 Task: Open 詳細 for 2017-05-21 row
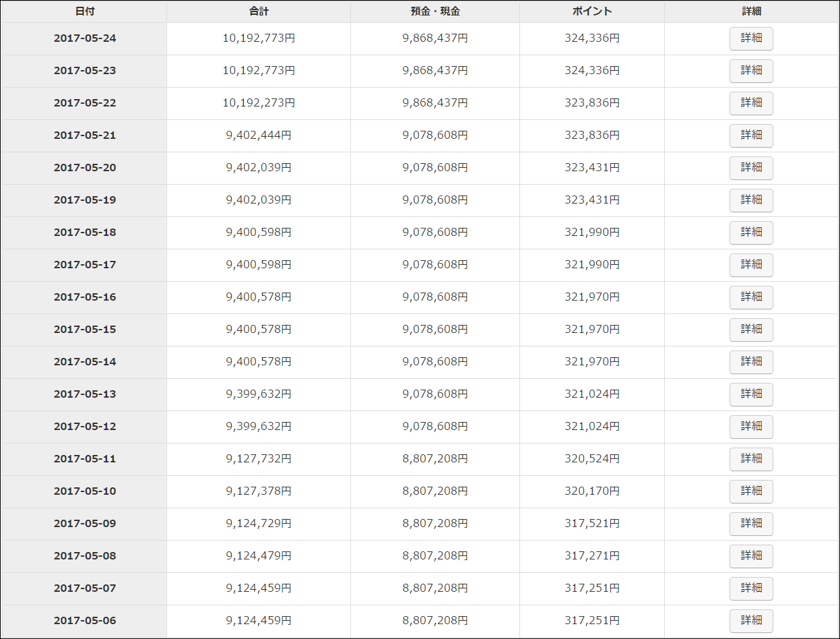tap(751, 135)
